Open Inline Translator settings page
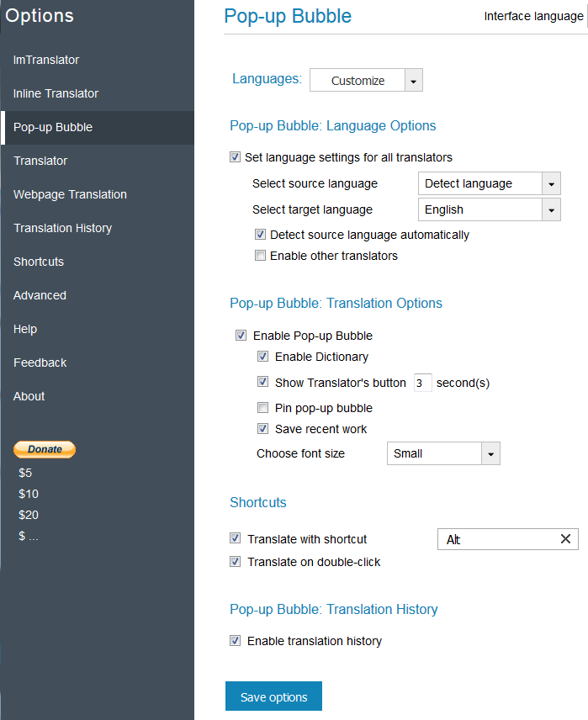The image size is (588, 720). 56,93
